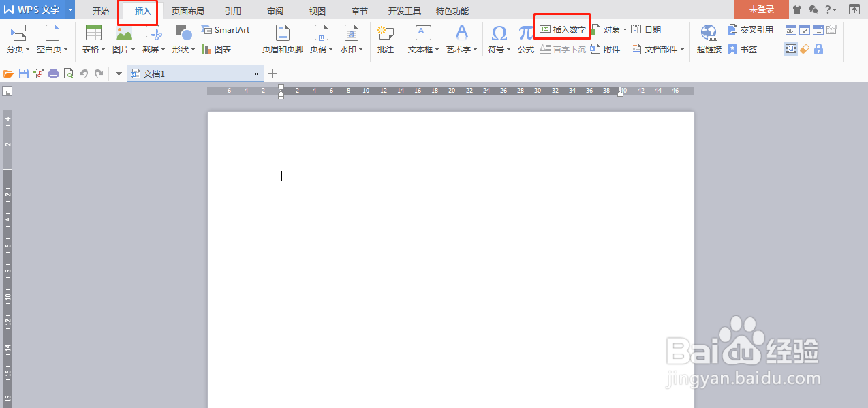This screenshot has width=868, height=408.
Task: Switch to the 开始 tab
Action: click(x=101, y=11)
